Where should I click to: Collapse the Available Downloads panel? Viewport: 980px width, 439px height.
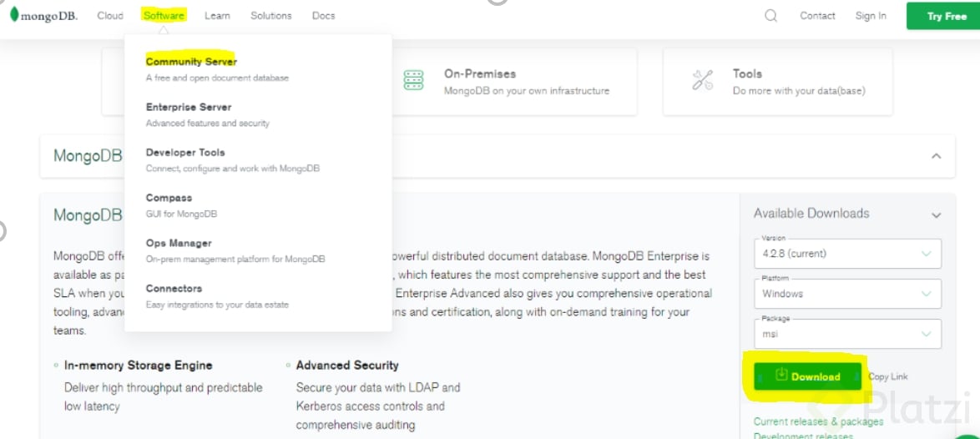(x=937, y=214)
